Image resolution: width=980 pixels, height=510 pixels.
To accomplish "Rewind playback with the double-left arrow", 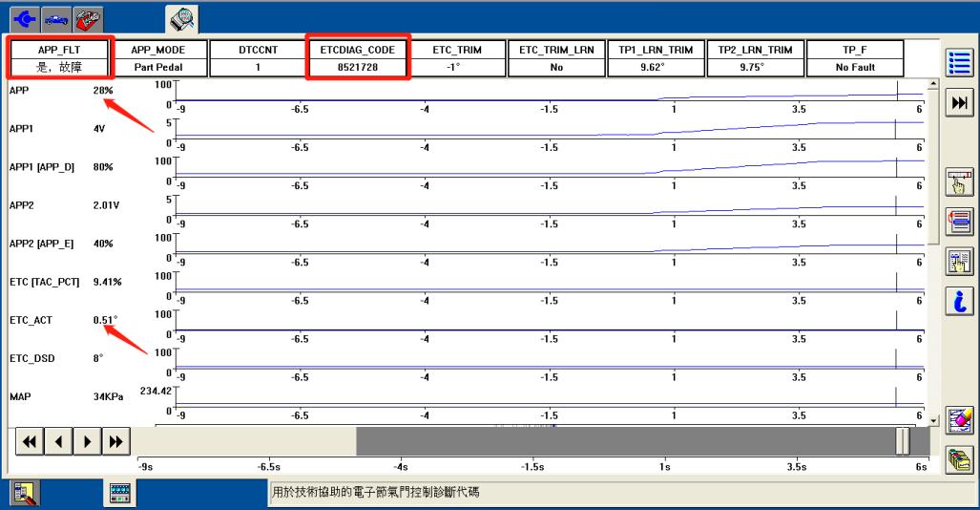I will pyautogui.click(x=30, y=442).
